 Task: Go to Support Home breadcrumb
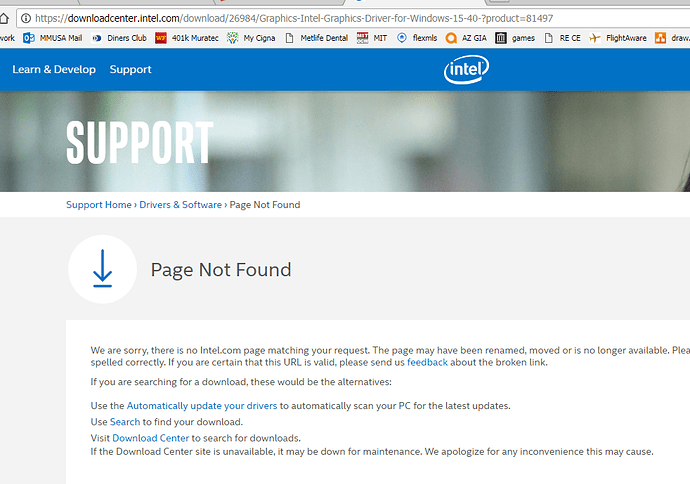(x=99, y=205)
